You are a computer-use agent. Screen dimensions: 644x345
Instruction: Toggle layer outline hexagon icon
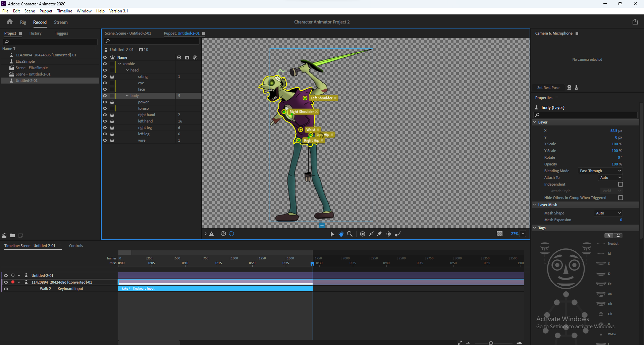pos(231,234)
